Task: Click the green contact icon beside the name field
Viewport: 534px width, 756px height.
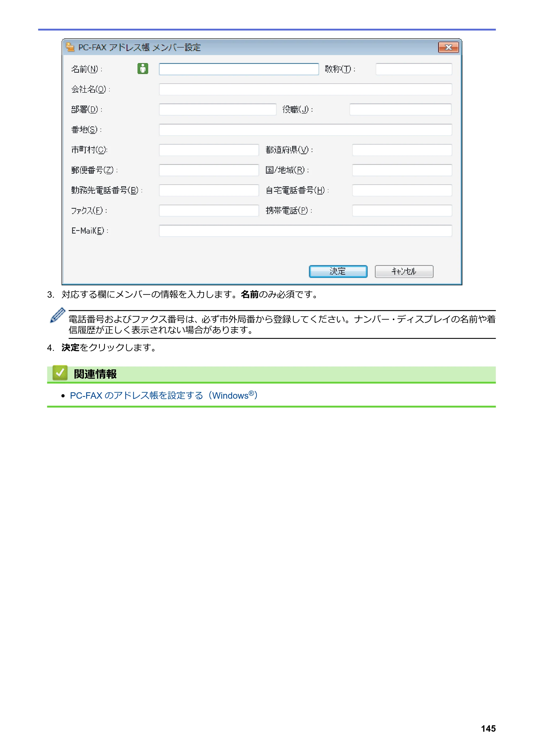Action: point(143,68)
